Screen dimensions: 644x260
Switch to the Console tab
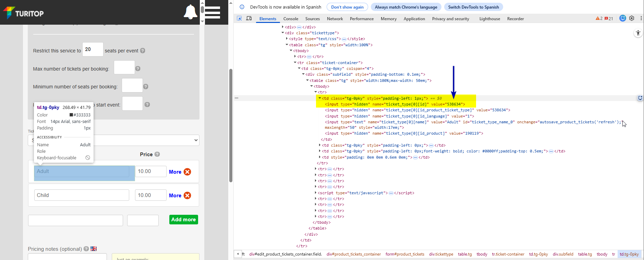point(291,19)
